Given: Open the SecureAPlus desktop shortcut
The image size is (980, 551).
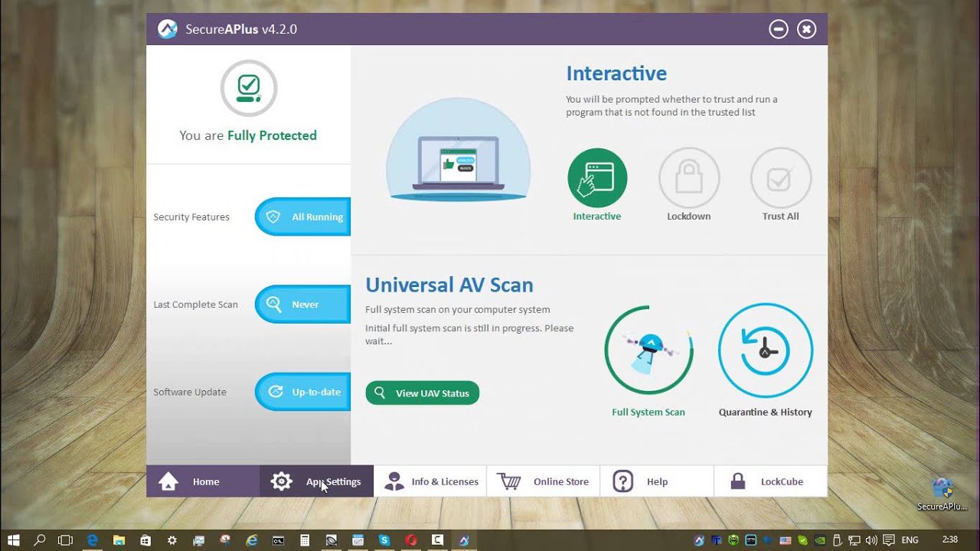Looking at the screenshot, I should (942, 494).
